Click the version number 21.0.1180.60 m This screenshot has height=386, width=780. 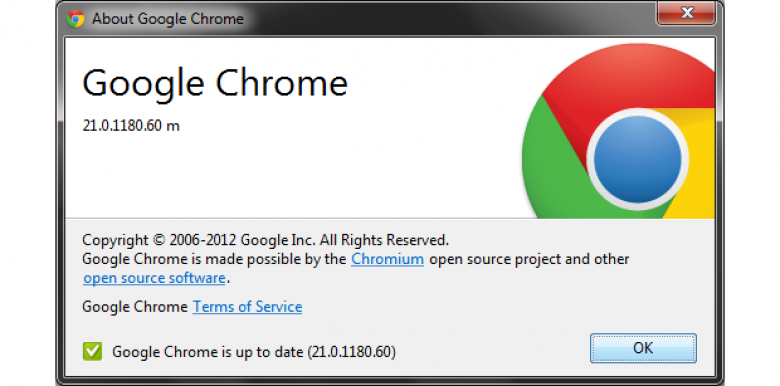(x=131, y=126)
